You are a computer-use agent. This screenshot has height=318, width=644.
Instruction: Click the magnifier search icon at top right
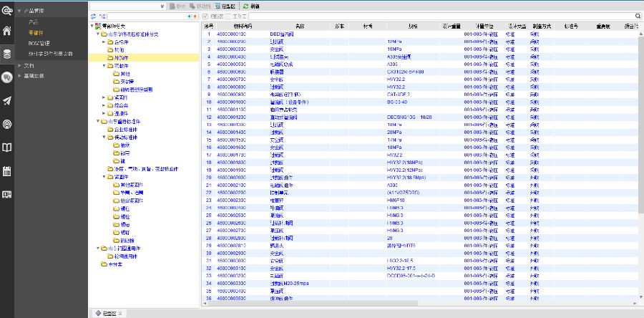[x=638, y=16]
